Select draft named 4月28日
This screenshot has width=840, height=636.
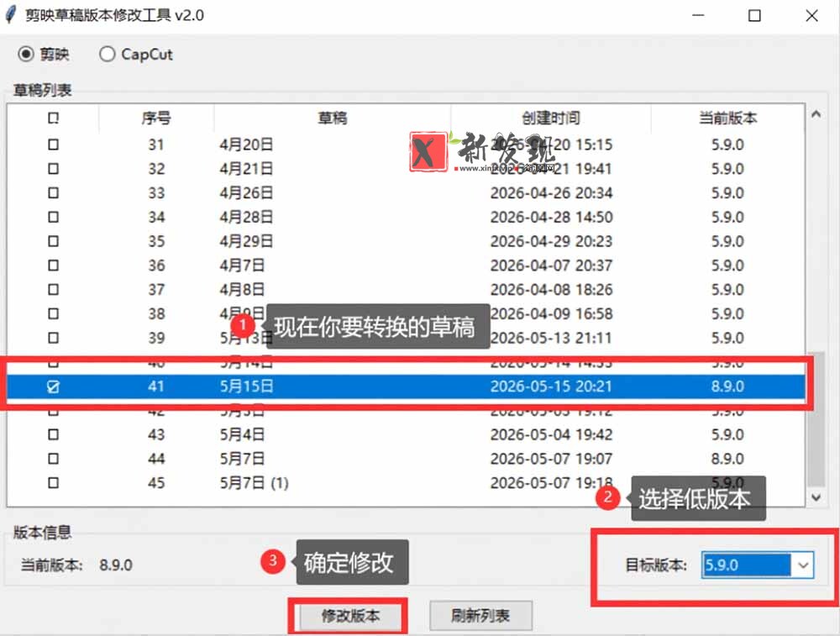pyautogui.click(x=246, y=217)
